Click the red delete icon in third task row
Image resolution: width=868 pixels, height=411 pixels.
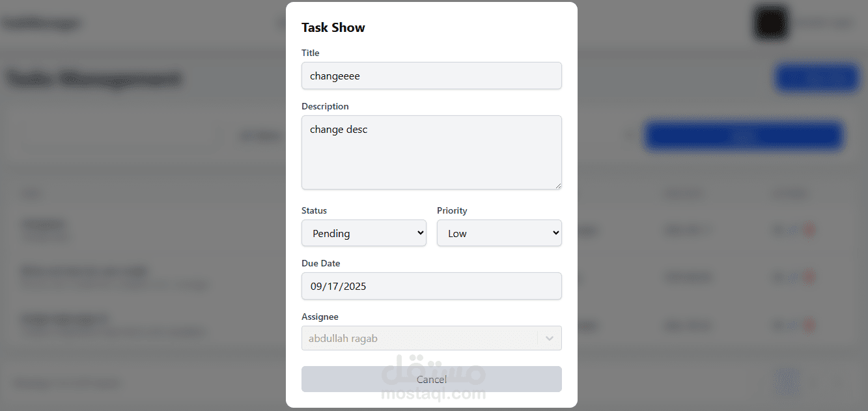(809, 325)
